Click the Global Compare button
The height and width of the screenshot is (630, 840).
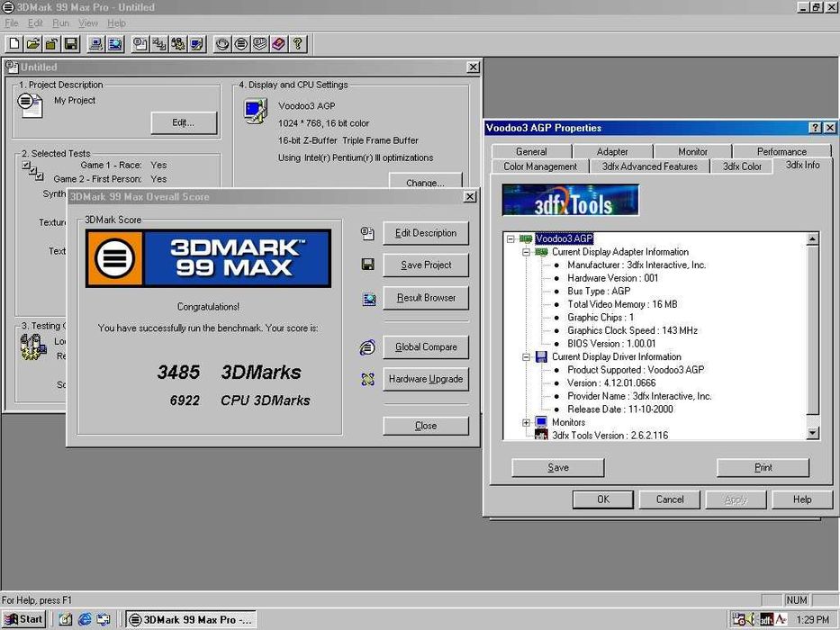pyautogui.click(x=426, y=347)
